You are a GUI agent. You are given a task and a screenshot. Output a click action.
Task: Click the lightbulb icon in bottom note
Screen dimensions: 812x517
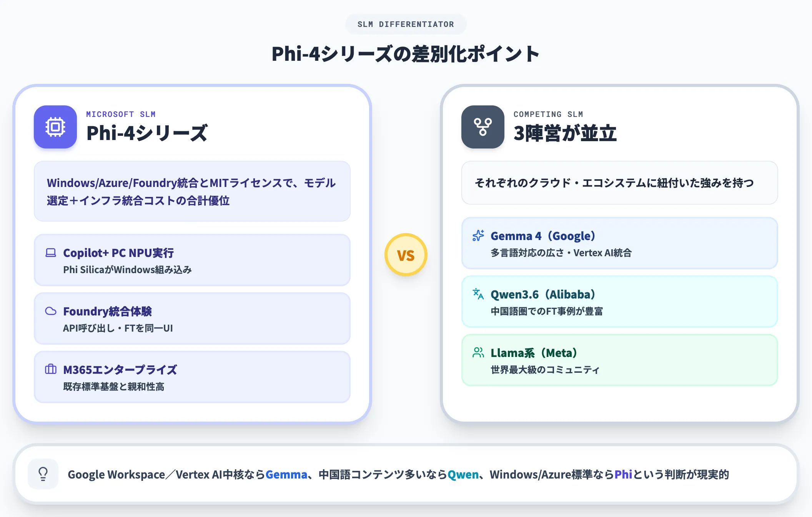pyautogui.click(x=43, y=474)
